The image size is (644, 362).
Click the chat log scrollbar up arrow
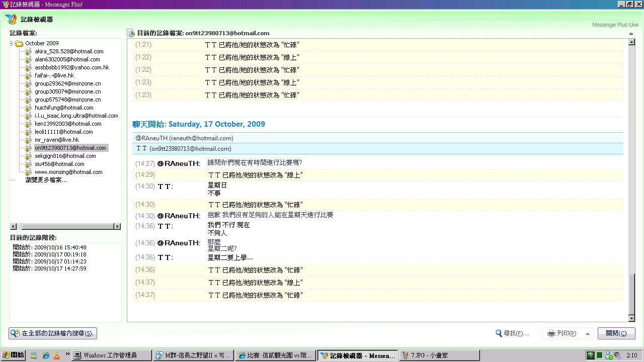tap(632, 43)
